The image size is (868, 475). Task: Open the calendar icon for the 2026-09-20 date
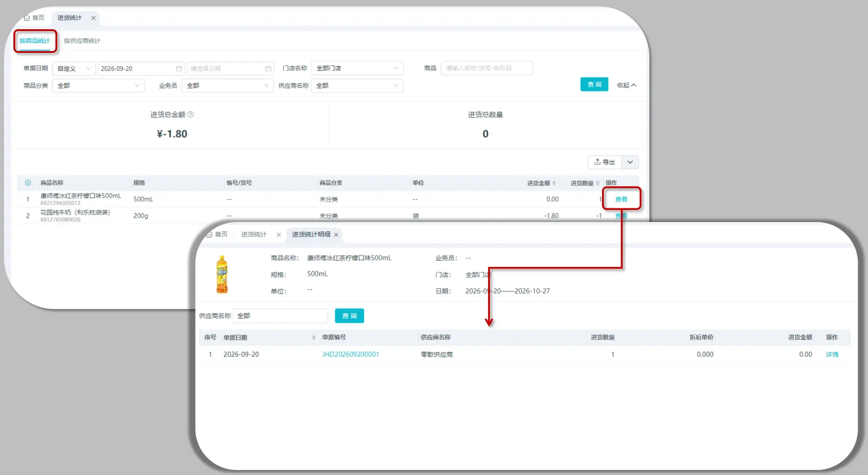click(x=179, y=68)
